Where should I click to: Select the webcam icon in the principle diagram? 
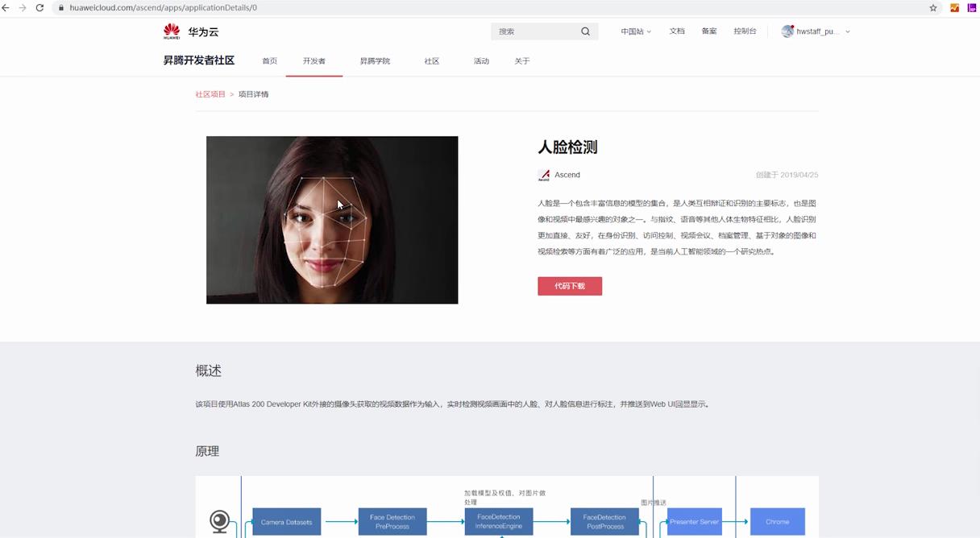click(218, 520)
